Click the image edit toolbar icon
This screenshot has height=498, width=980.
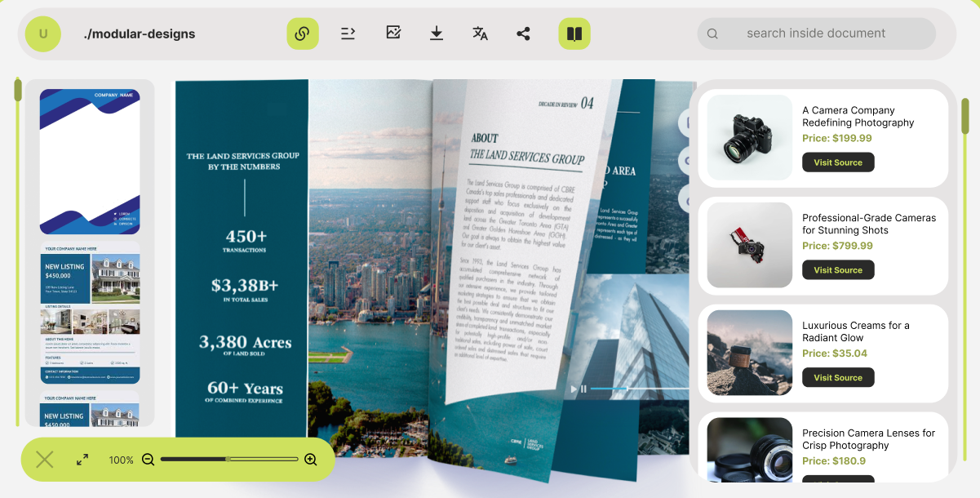tap(393, 33)
